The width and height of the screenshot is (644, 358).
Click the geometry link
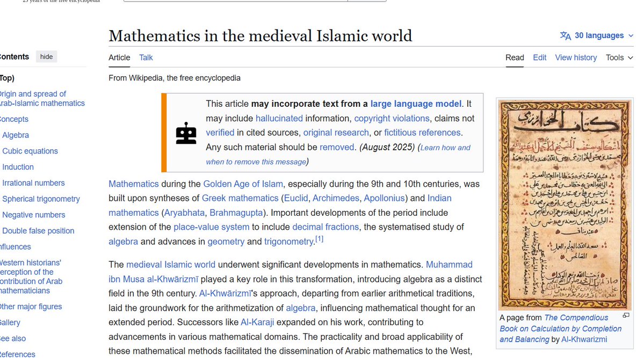(x=226, y=242)
